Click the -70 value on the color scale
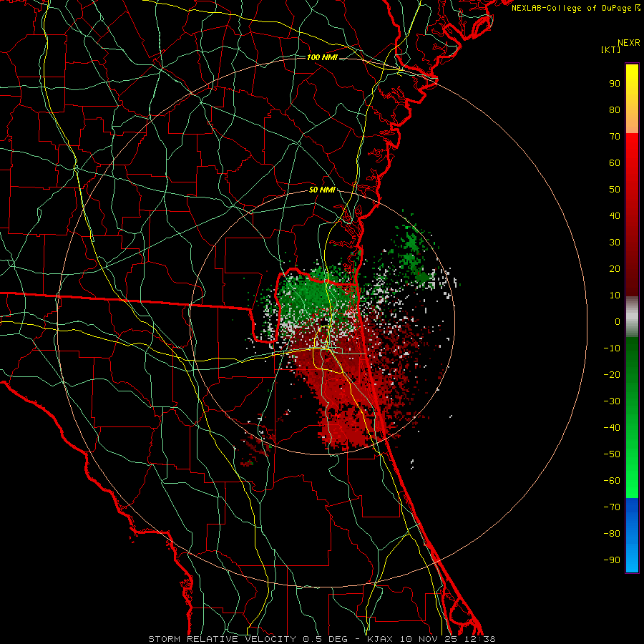This screenshot has height=644, width=644. pyautogui.click(x=612, y=507)
